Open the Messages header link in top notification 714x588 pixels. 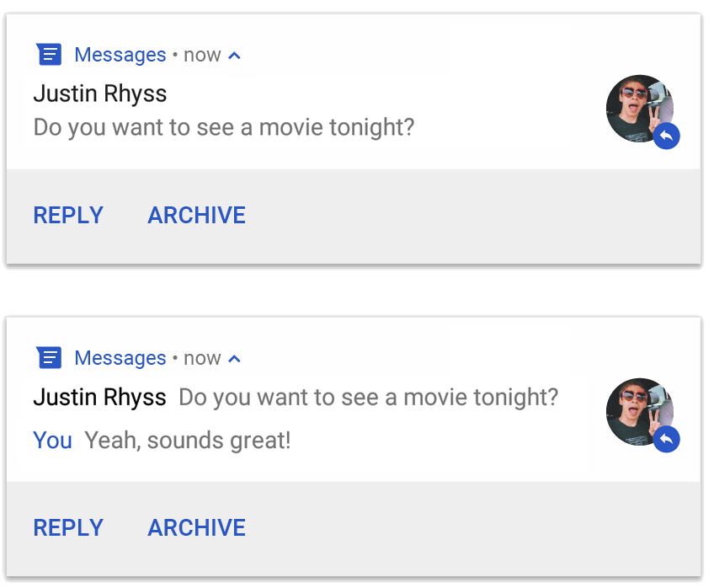(120, 54)
